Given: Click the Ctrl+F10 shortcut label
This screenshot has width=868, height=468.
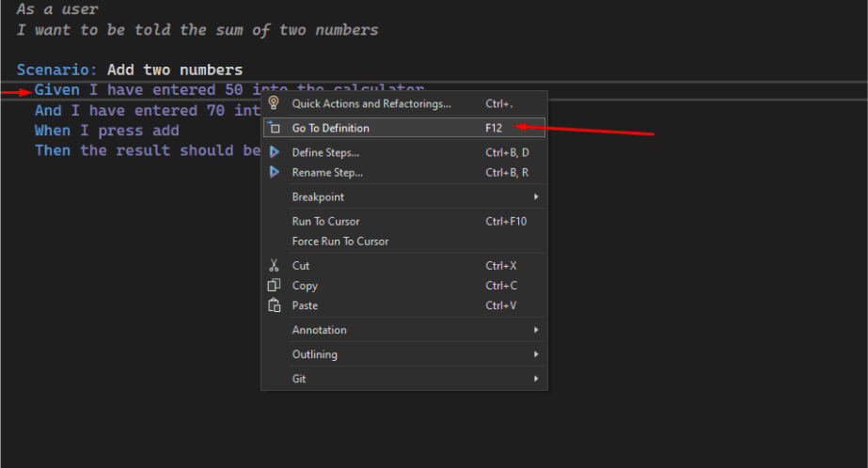Looking at the screenshot, I should (506, 221).
